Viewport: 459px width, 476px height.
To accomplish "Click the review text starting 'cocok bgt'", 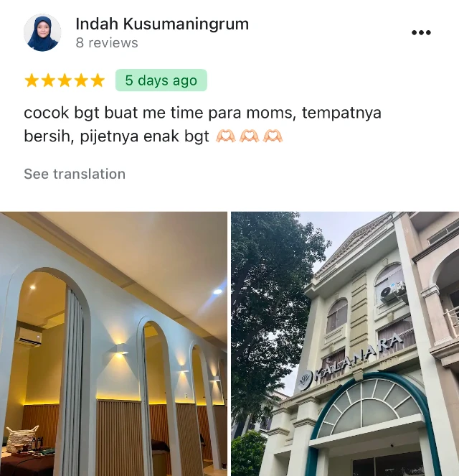I will [202, 124].
